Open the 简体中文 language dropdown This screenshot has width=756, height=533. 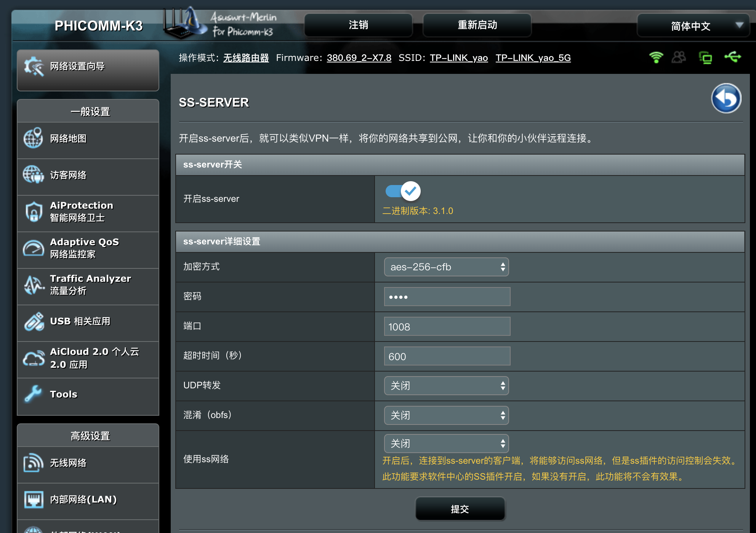pyautogui.click(x=694, y=26)
